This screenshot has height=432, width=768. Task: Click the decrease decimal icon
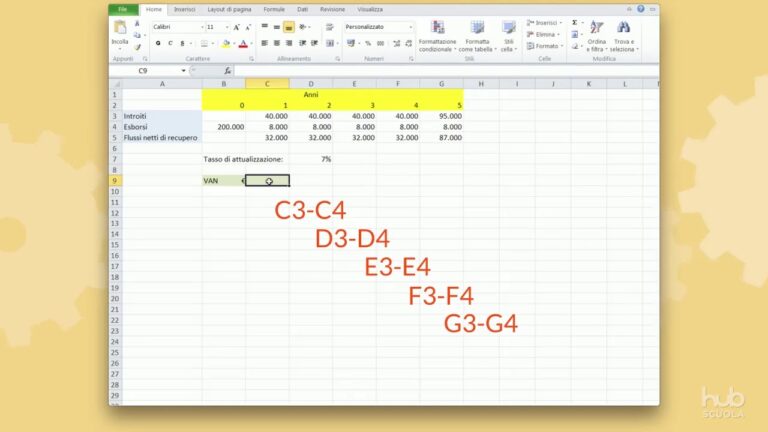coord(409,44)
